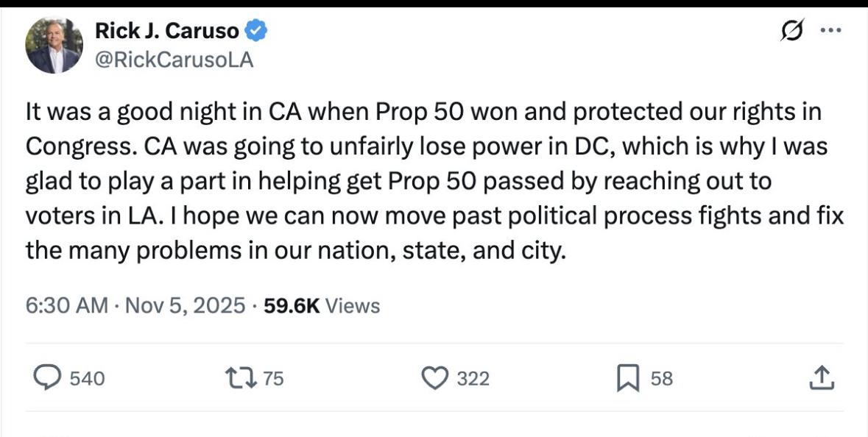The image size is (868, 437).
Task: Open the @RickCarusoLA handle link
Action: (174, 60)
